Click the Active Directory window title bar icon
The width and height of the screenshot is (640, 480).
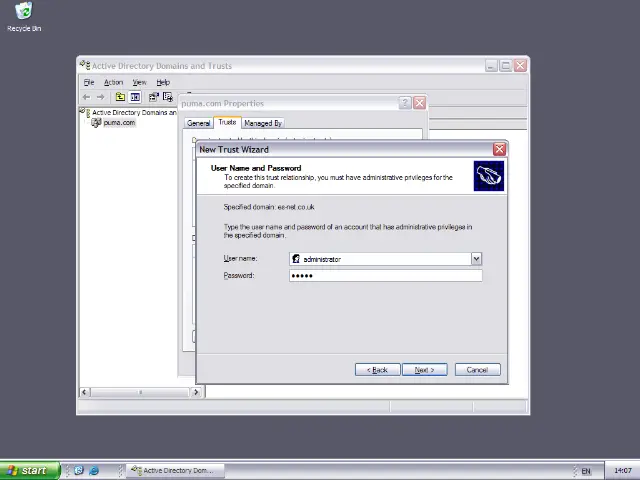85,65
